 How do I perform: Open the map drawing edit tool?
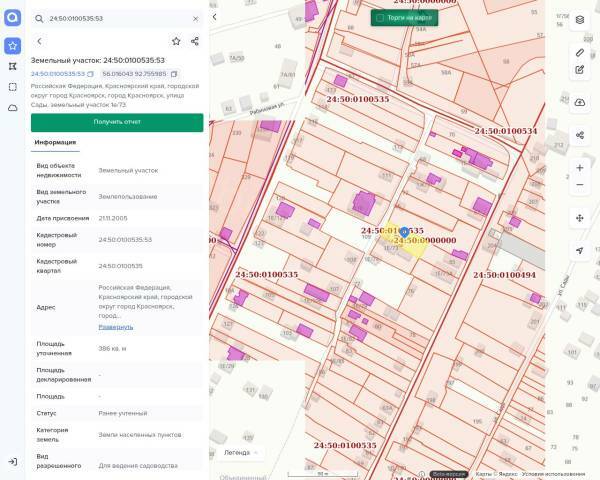point(579,70)
